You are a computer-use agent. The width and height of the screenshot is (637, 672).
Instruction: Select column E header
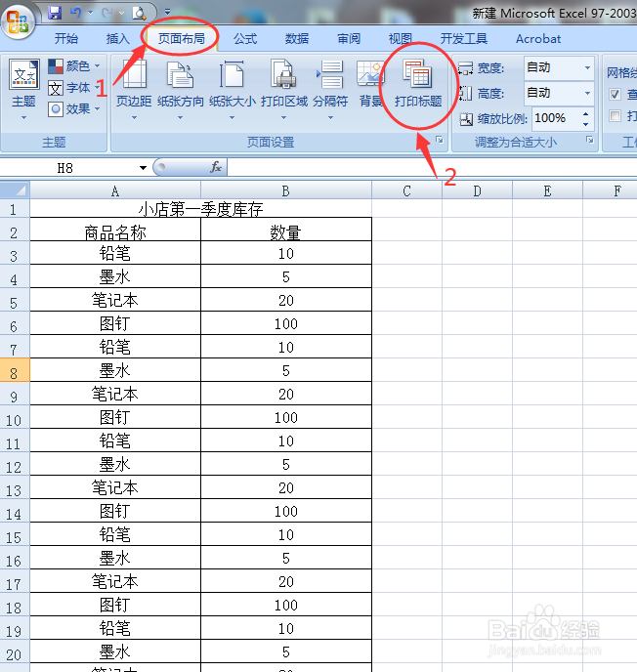pos(547,190)
